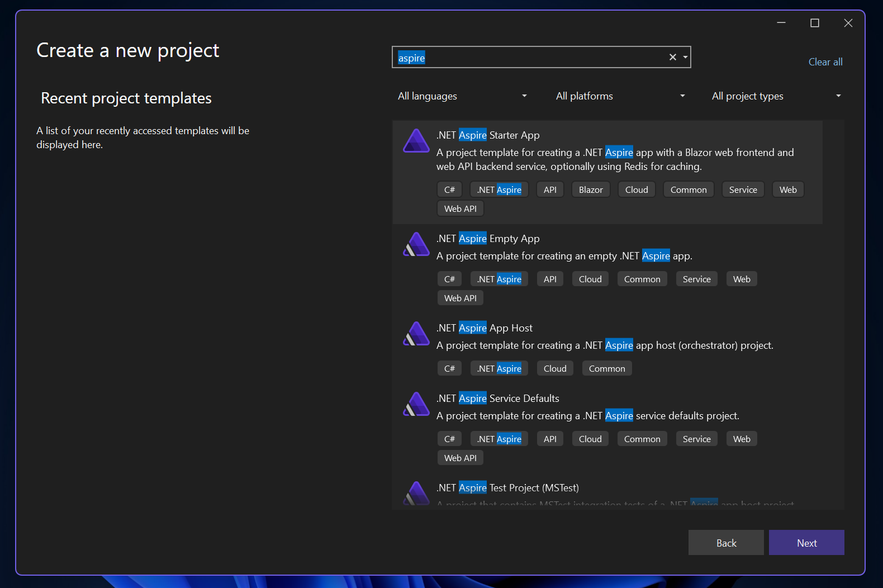
Task: Click the API tag on Empty App
Action: coord(550,279)
